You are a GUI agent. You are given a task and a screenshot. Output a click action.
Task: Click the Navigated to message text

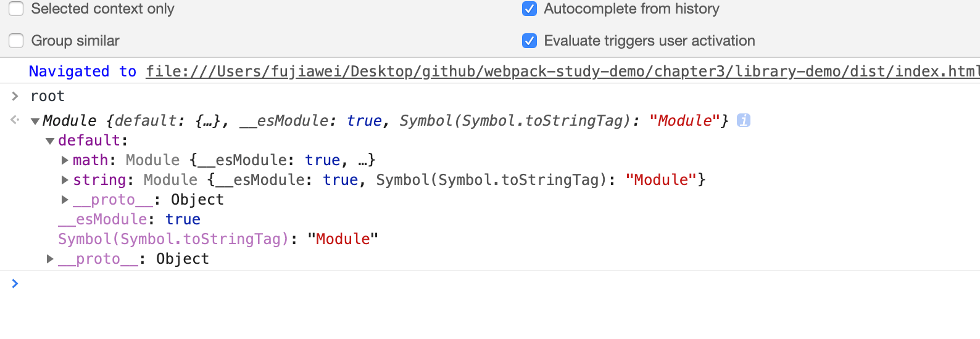(x=82, y=71)
